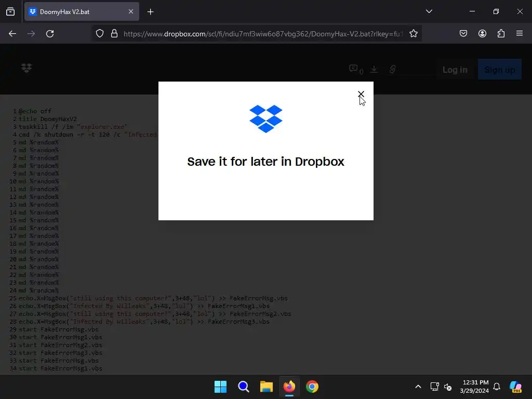Open tracking protection shield icon

[99, 34]
